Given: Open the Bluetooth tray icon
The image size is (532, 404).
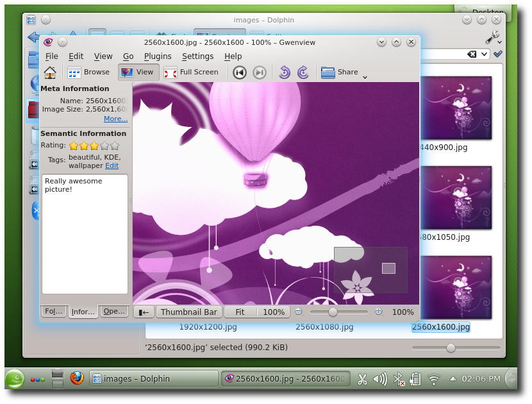Looking at the screenshot, I should 398,379.
